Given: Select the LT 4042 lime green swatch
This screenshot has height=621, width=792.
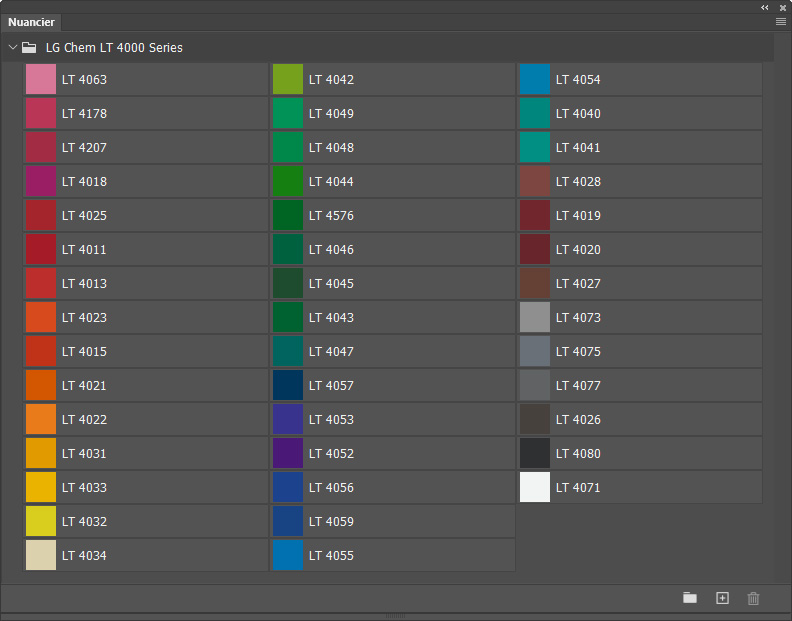Looking at the screenshot, I should coord(288,79).
